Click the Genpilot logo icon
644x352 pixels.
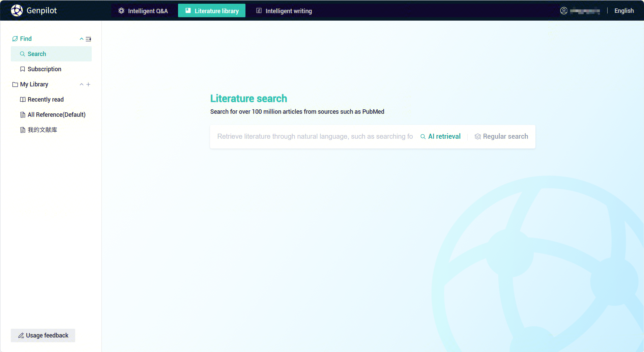[17, 10]
